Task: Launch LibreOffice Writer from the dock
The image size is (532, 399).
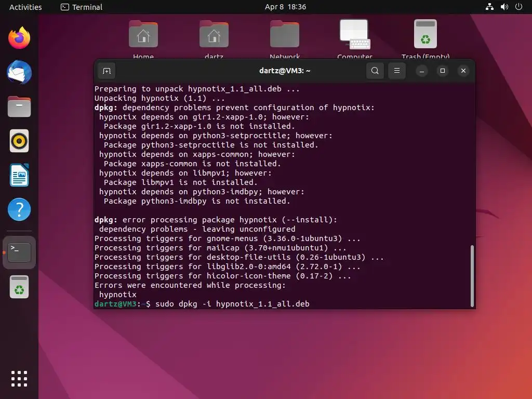Action: (19, 175)
